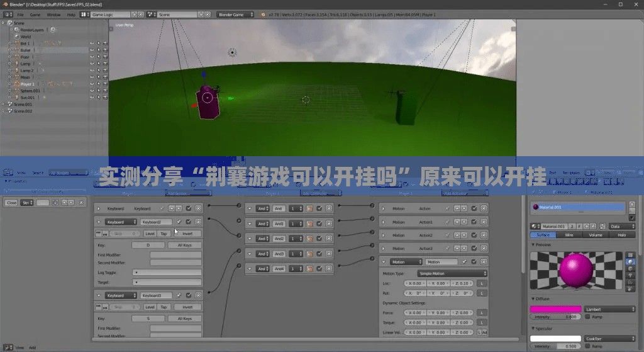Screen dimensions: 644x352
Task: Remove the Keyboard3 sensor with its X icon
Action: (198, 295)
